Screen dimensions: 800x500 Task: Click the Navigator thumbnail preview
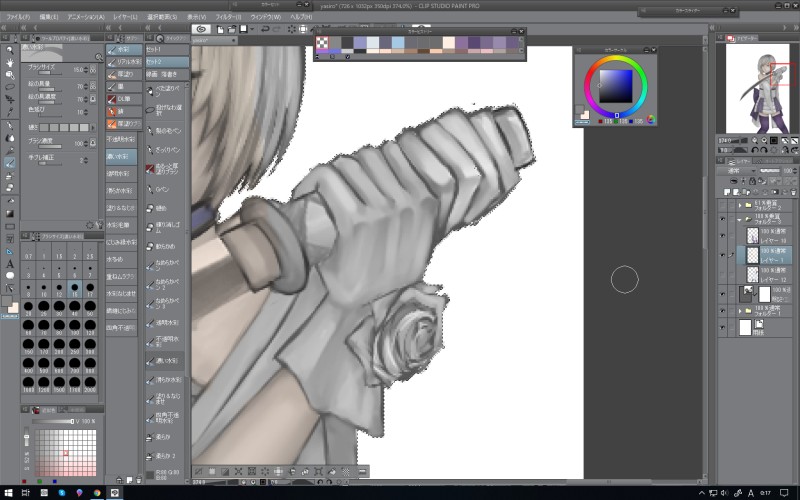pos(757,88)
